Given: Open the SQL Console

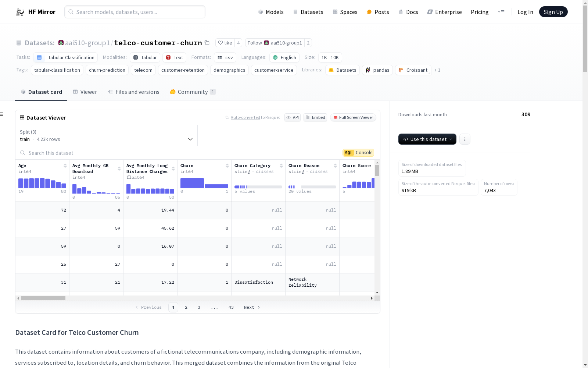Looking at the screenshot, I should [358, 153].
